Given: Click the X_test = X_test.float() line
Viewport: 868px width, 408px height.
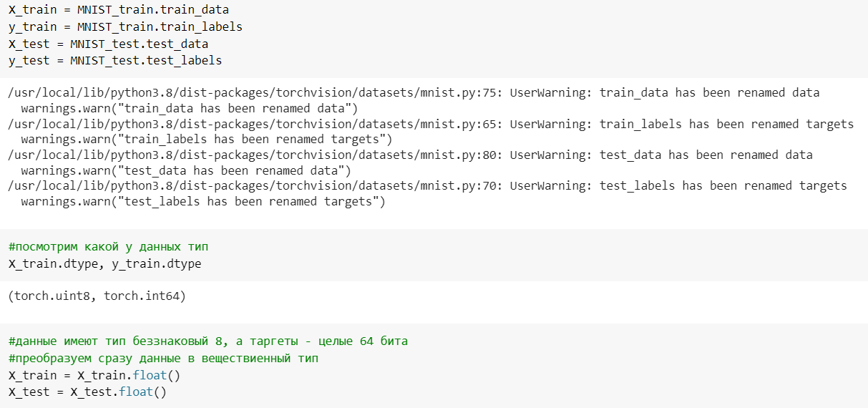Looking at the screenshot, I should [x=87, y=392].
